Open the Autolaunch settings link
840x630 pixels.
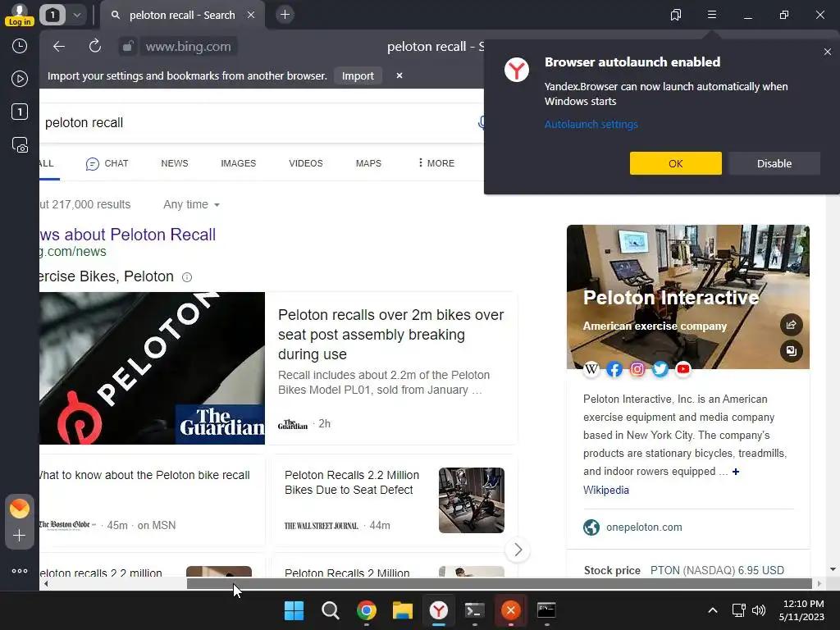point(591,125)
